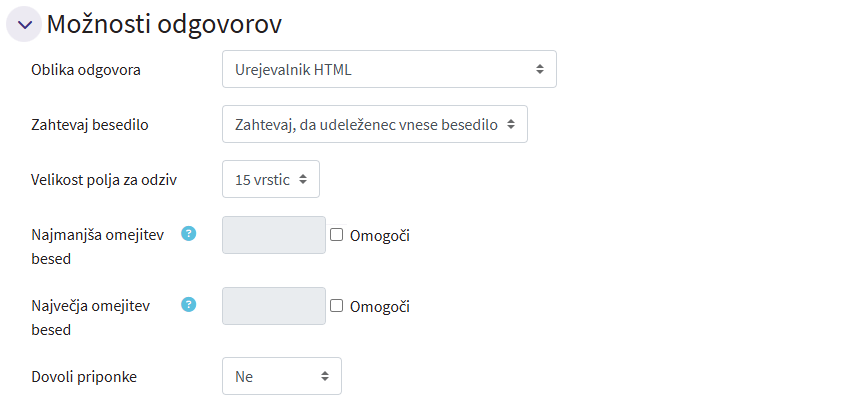Click the Možnosti odgovorov section heading

(x=164, y=25)
